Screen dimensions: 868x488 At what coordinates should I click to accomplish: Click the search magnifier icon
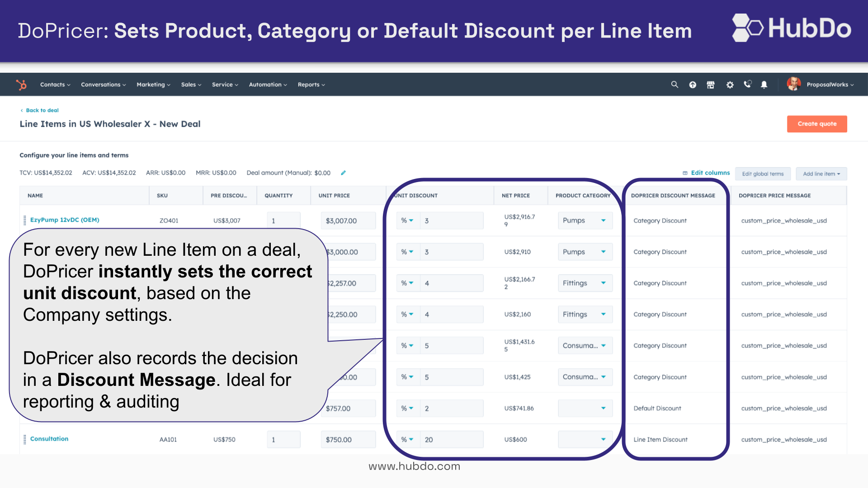tap(674, 84)
